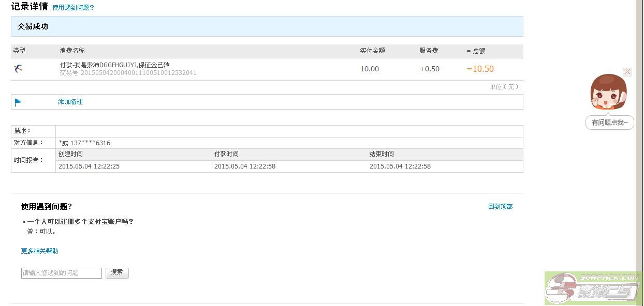Click the orange total =10.50
The image size is (644, 306).
(480, 69)
